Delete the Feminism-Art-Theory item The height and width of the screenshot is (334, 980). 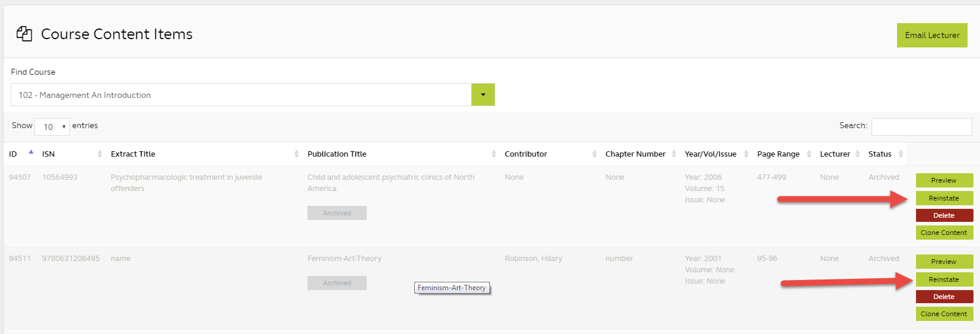tap(944, 297)
